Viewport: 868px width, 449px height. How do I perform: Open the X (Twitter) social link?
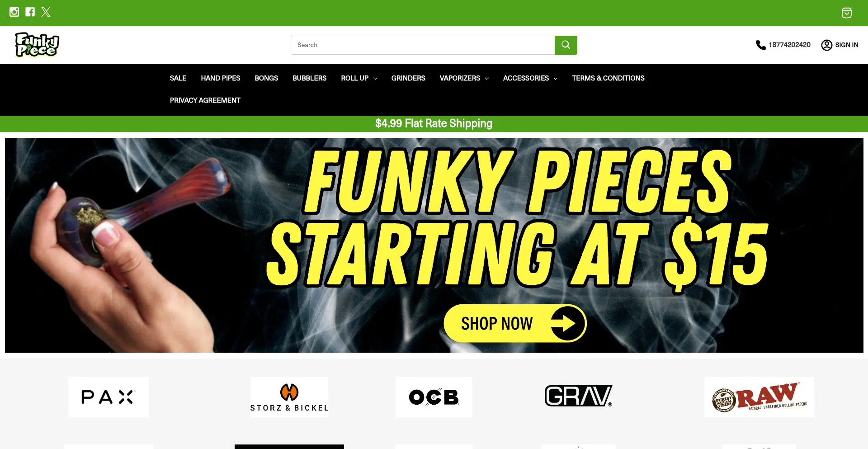coord(46,12)
